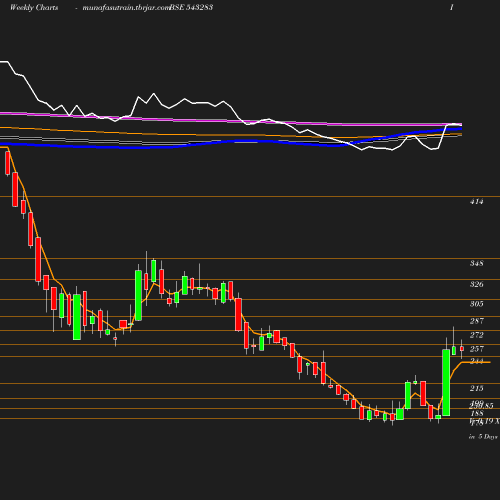Click the tallest green candle near chart end
The width and height of the screenshot is (500, 500).
tap(446, 382)
